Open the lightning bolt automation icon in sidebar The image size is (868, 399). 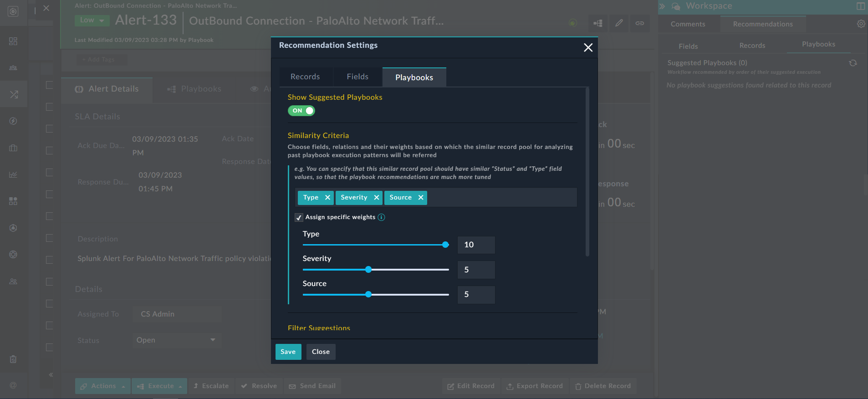tap(13, 121)
